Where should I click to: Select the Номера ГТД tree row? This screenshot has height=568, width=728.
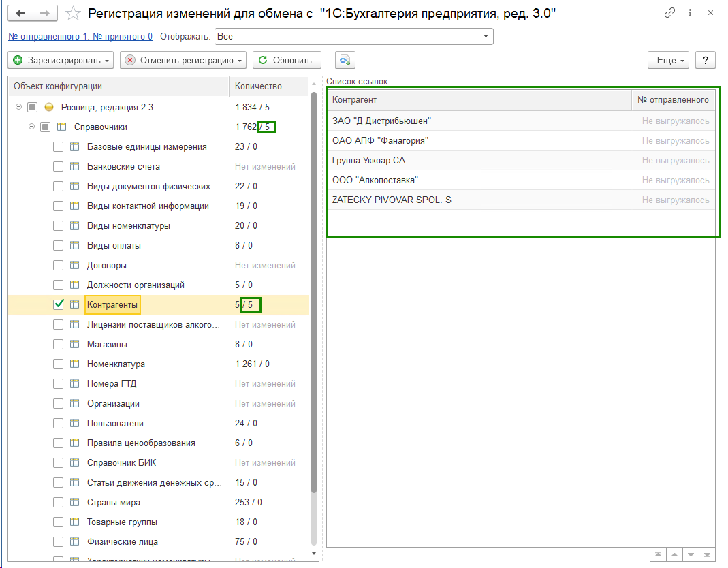coord(159,383)
